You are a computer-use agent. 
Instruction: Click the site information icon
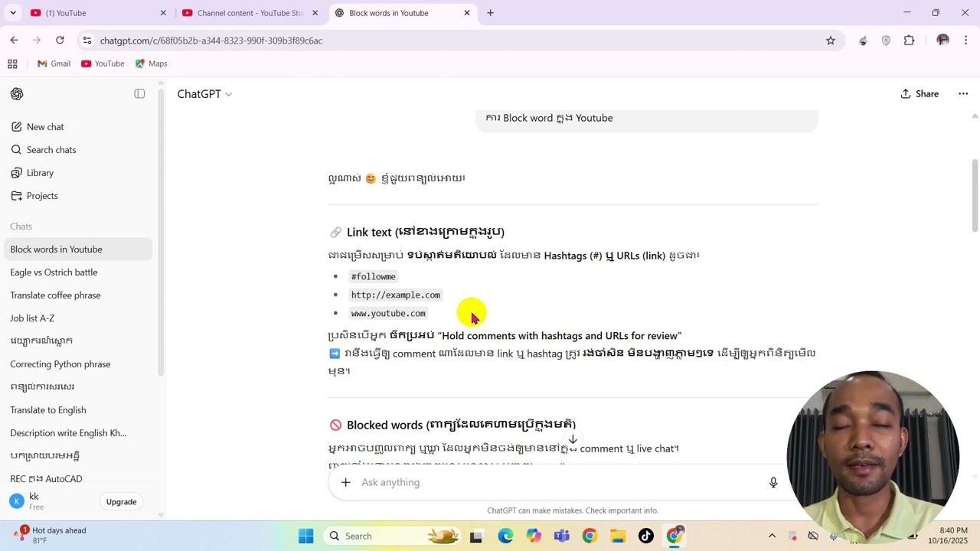tap(87, 41)
